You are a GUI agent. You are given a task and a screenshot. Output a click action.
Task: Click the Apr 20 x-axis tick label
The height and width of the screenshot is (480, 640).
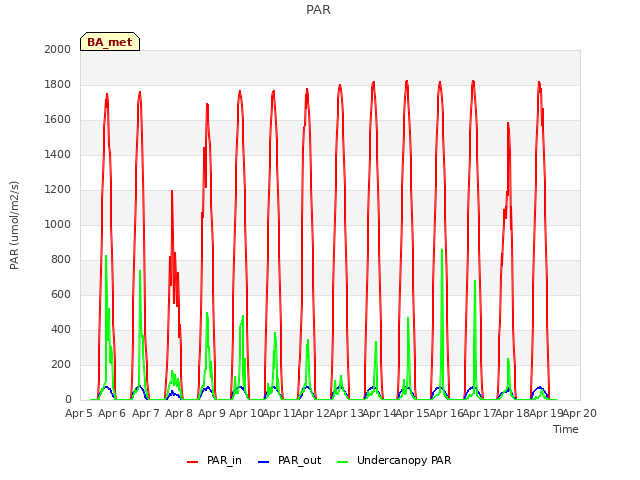tap(580, 413)
